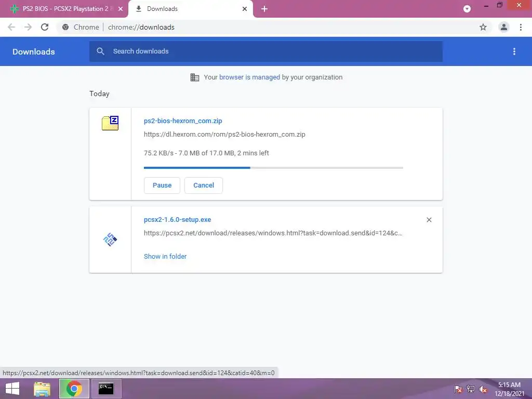Open File Explorer from the taskbar
Viewport: 532px width, 399px height.
[x=42, y=389]
